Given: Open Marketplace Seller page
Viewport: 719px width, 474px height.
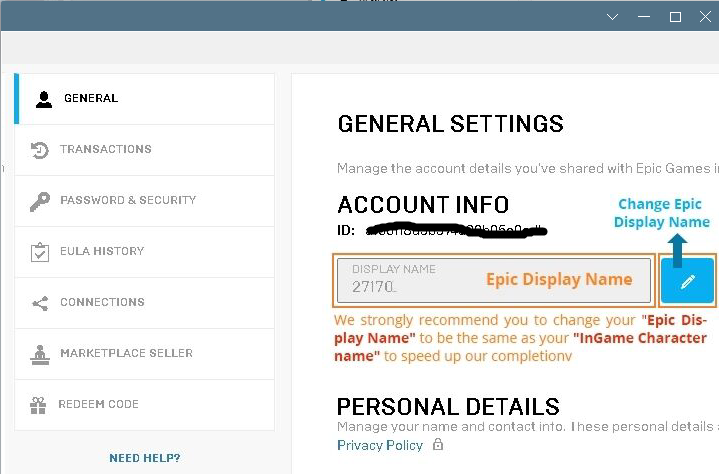Looking at the screenshot, I should 144,353.
